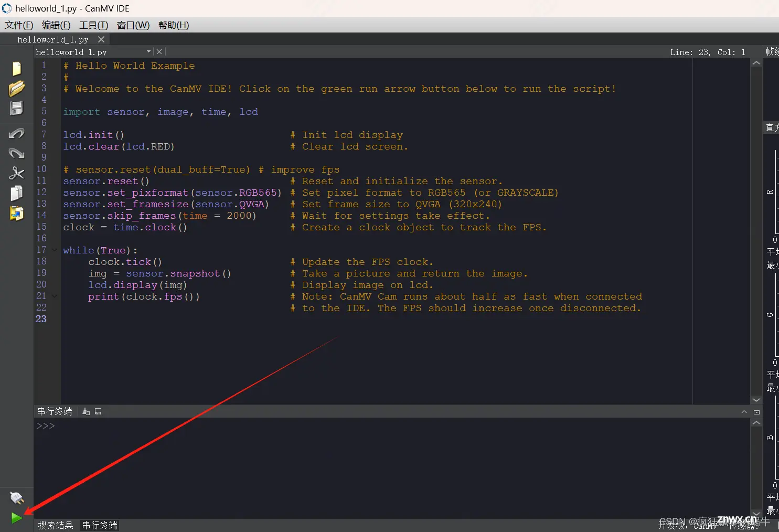The height and width of the screenshot is (532, 779).
Task: Click the terminal panel float window icon
Action: tap(756, 412)
